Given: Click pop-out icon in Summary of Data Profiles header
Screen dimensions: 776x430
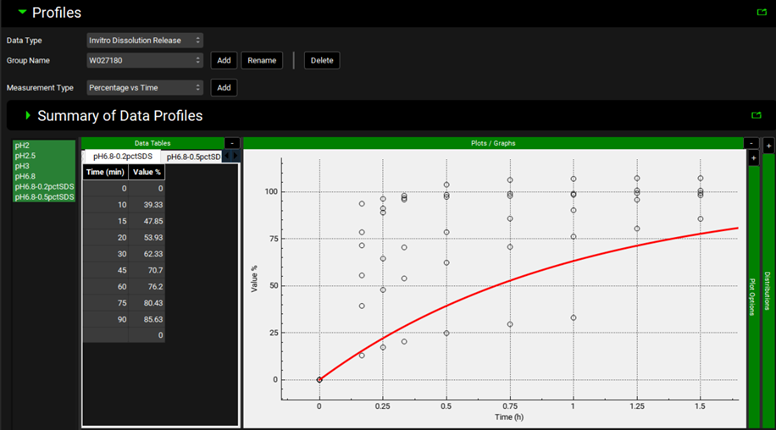Looking at the screenshot, I should point(755,116).
